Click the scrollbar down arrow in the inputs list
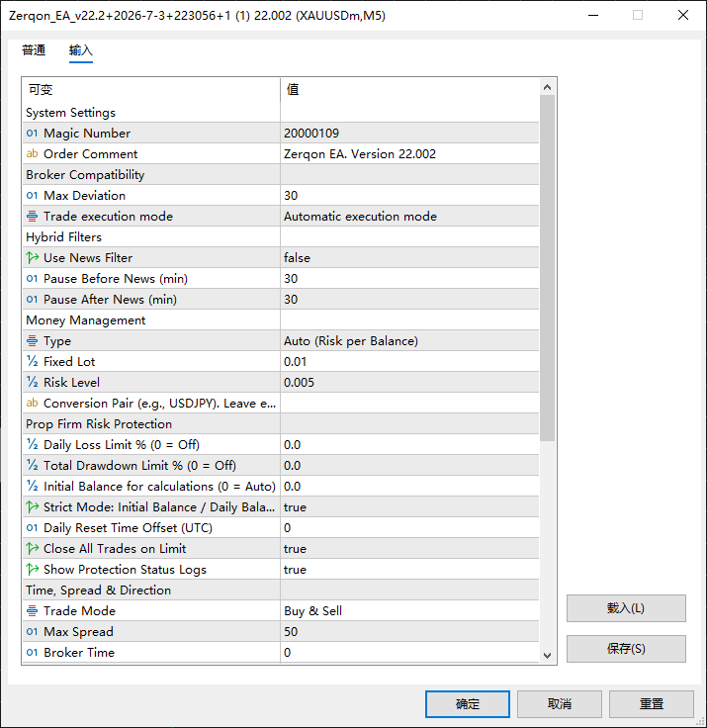707x728 pixels. point(548,655)
